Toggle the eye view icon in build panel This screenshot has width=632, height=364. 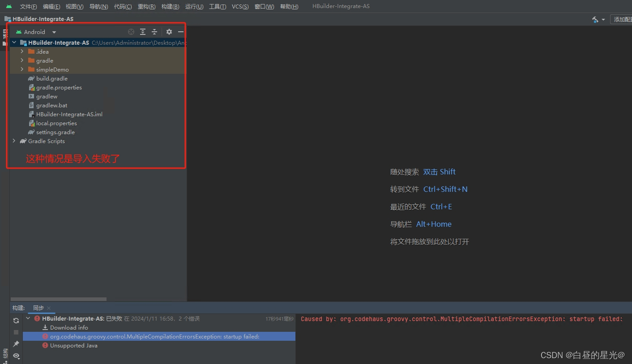coord(16,356)
